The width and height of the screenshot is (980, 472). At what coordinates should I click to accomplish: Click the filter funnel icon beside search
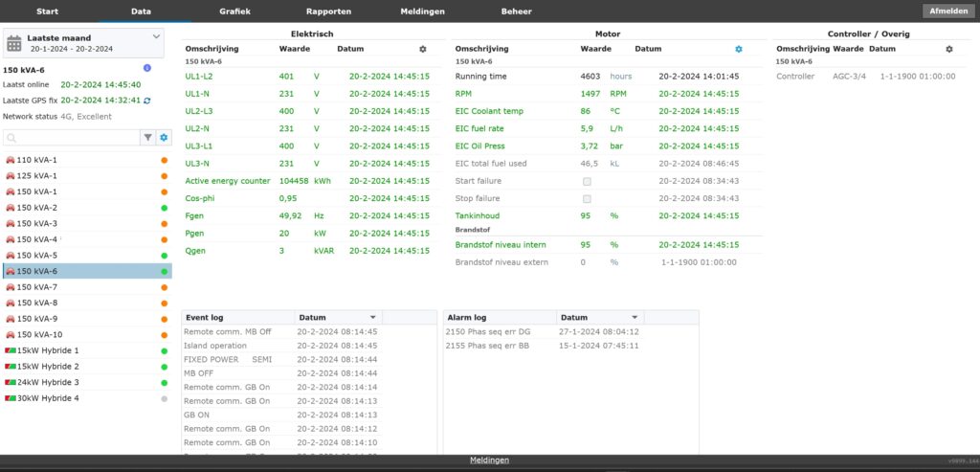pos(148,138)
